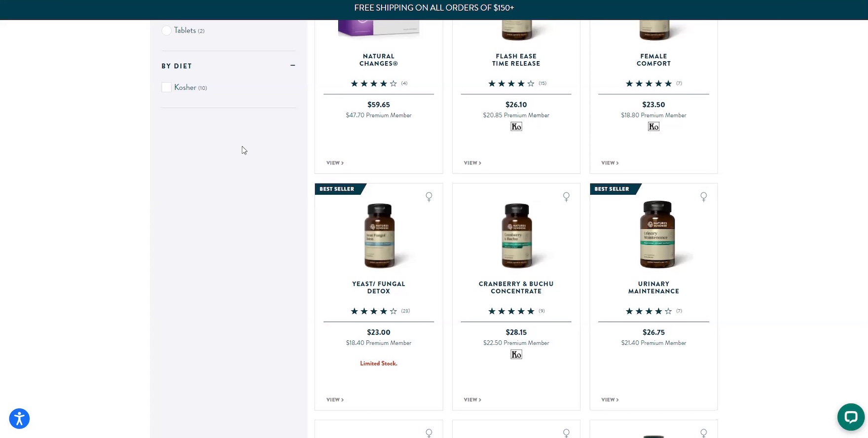Enable the Kosher diet filter checkbox
This screenshot has width=868, height=438.
point(167,87)
